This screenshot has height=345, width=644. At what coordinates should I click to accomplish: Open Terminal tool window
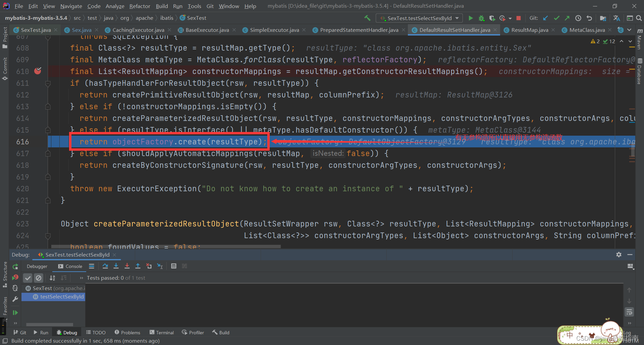point(162,332)
